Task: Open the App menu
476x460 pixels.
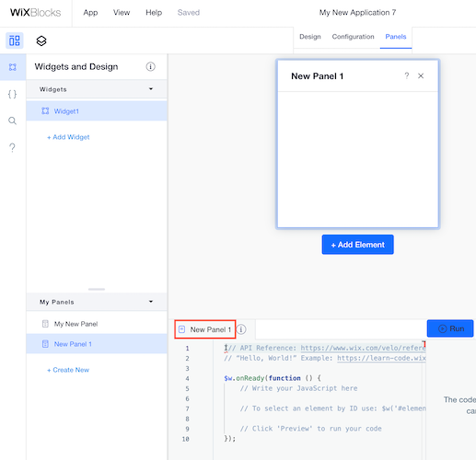Action: click(90, 13)
